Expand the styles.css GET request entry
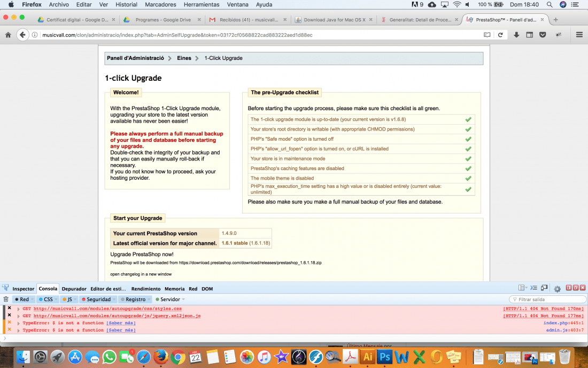The height and width of the screenshot is (368, 588). point(18,309)
